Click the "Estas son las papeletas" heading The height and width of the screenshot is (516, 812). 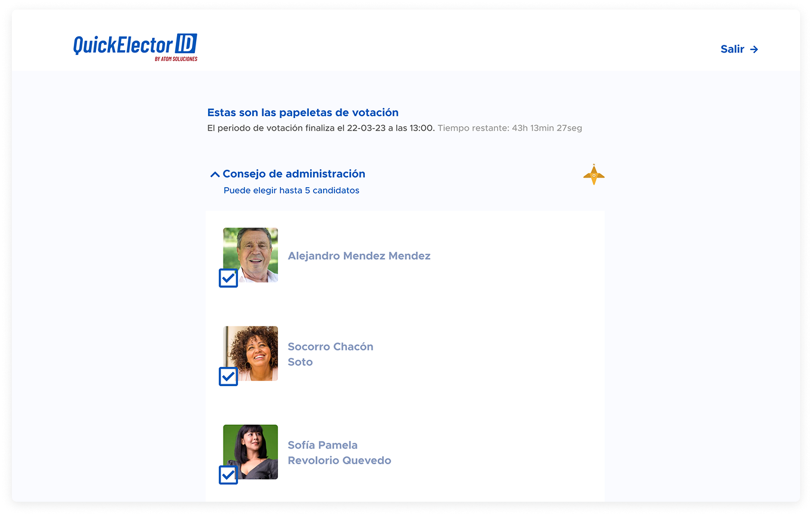(303, 113)
